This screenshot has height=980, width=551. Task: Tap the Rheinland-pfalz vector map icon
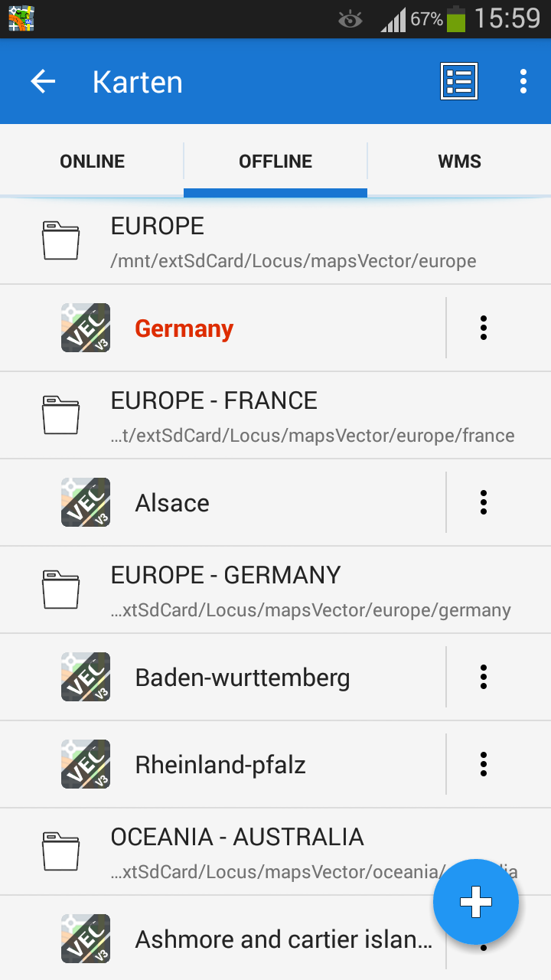[x=86, y=764]
